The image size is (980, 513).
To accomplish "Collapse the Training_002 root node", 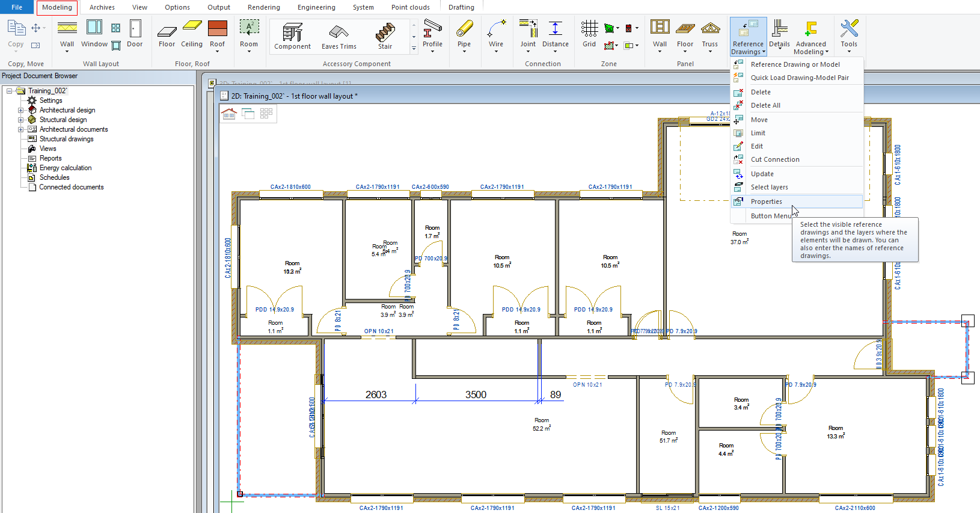I will pyautogui.click(x=10, y=91).
